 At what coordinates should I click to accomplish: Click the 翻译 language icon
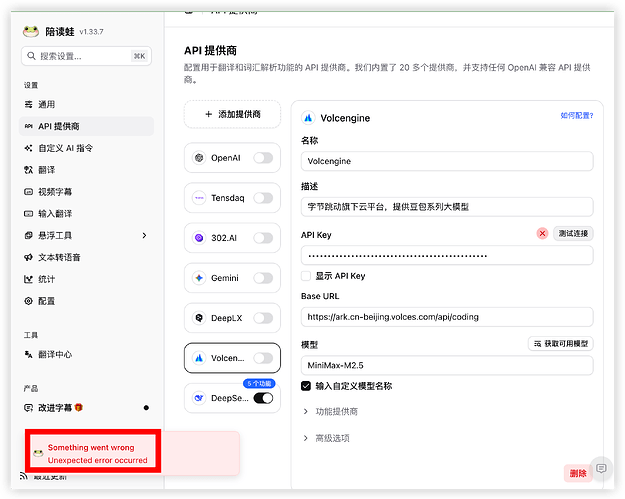point(28,170)
